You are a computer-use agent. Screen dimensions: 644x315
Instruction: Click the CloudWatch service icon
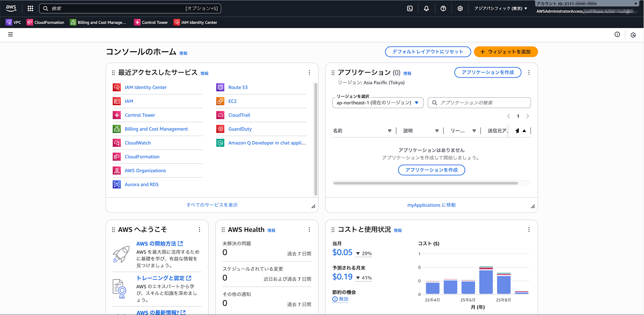click(x=117, y=143)
